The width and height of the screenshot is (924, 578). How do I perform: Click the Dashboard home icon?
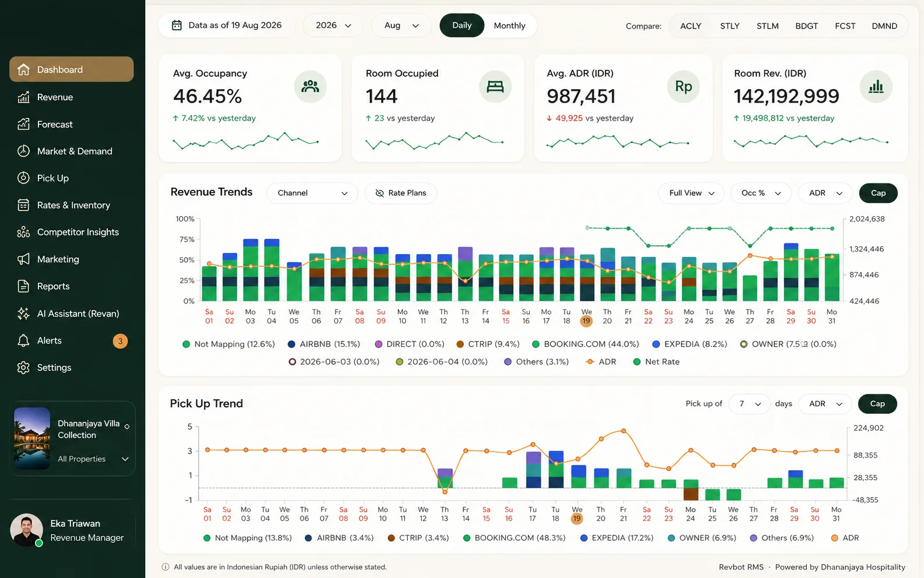[x=23, y=69]
